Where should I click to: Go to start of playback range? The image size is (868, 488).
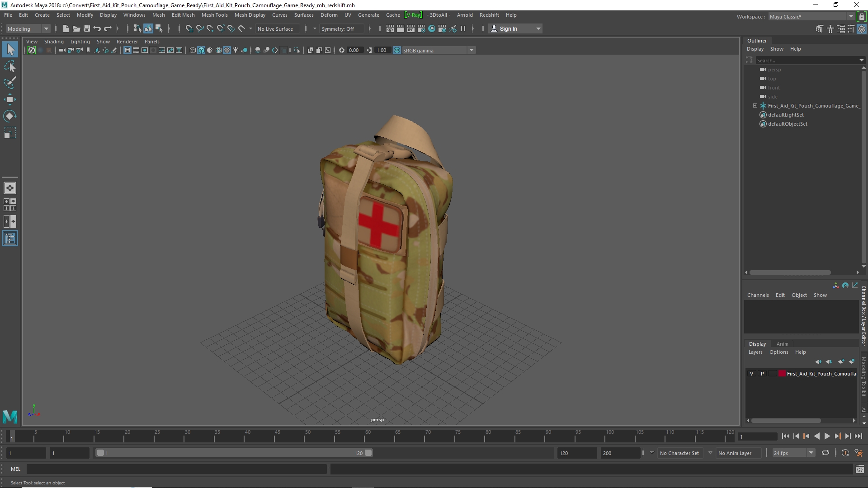point(785,436)
